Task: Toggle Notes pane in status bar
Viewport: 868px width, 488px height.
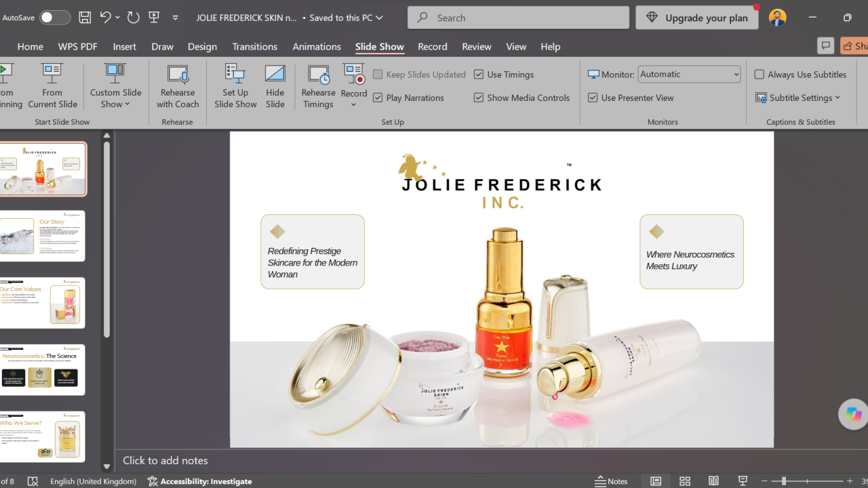Action: pos(612,481)
